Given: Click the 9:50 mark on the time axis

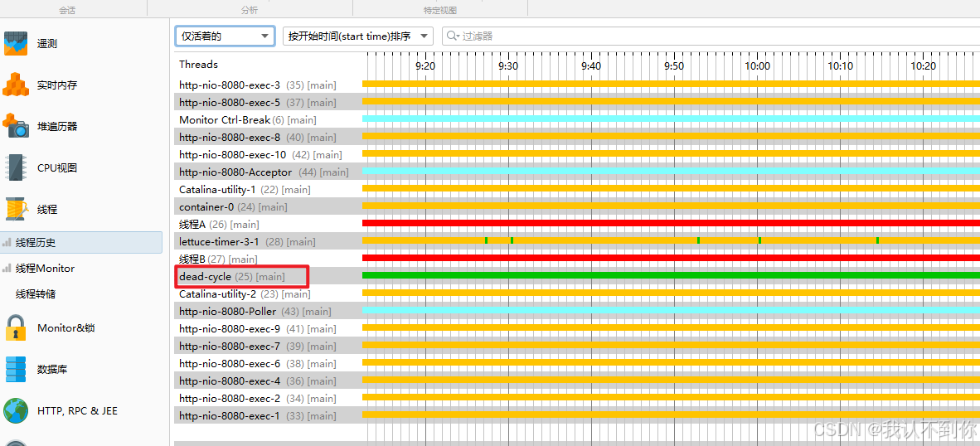Looking at the screenshot, I should click(x=674, y=65).
